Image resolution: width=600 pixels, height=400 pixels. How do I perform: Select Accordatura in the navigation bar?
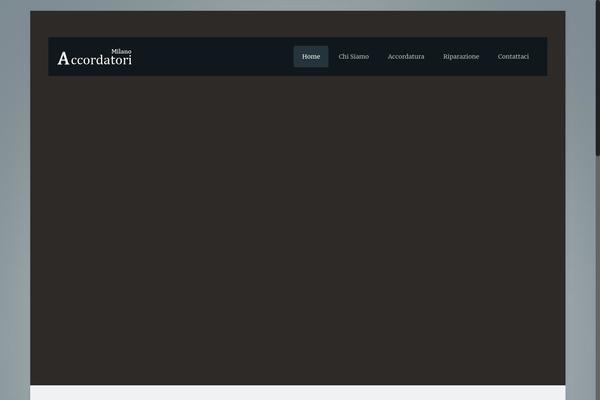(x=406, y=57)
